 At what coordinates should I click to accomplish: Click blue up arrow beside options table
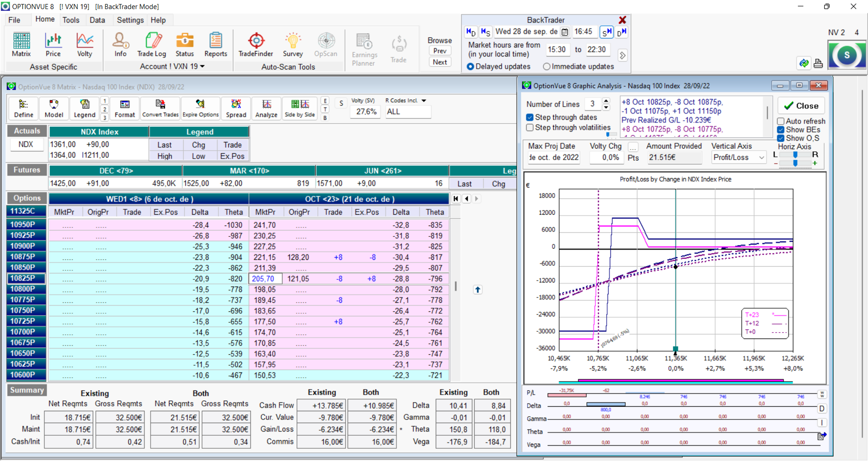[x=477, y=290]
